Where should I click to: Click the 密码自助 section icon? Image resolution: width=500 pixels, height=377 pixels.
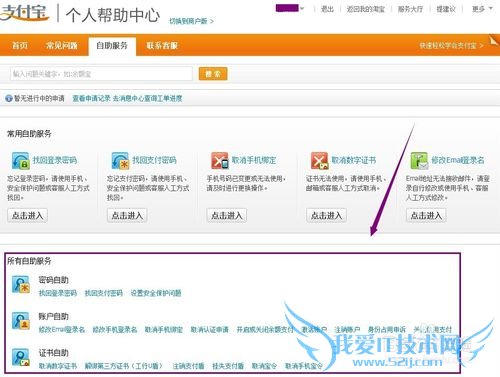21,284
